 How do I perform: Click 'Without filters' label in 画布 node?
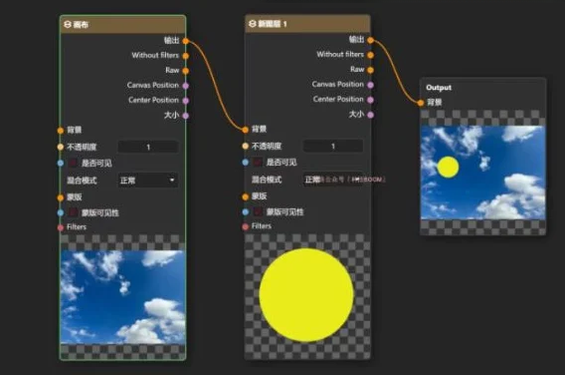(155, 55)
